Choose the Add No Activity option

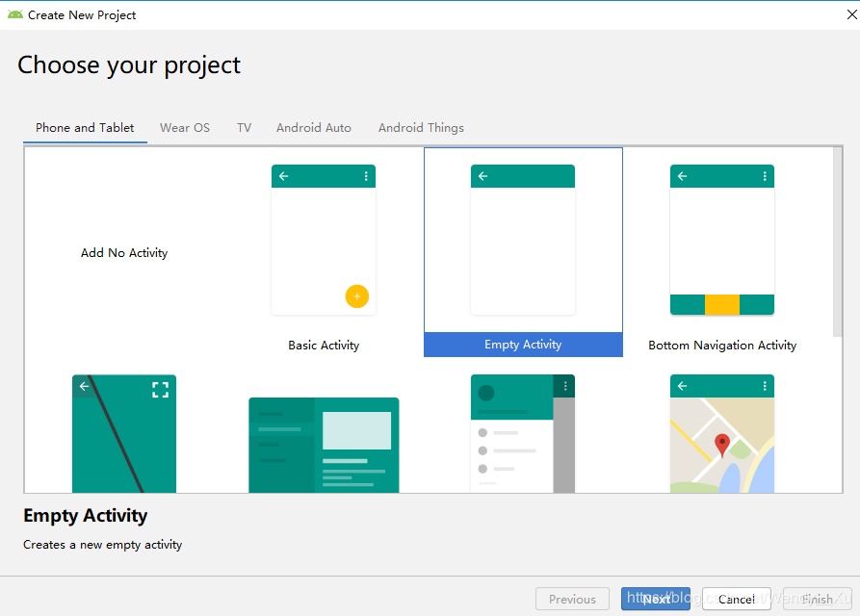coord(124,252)
